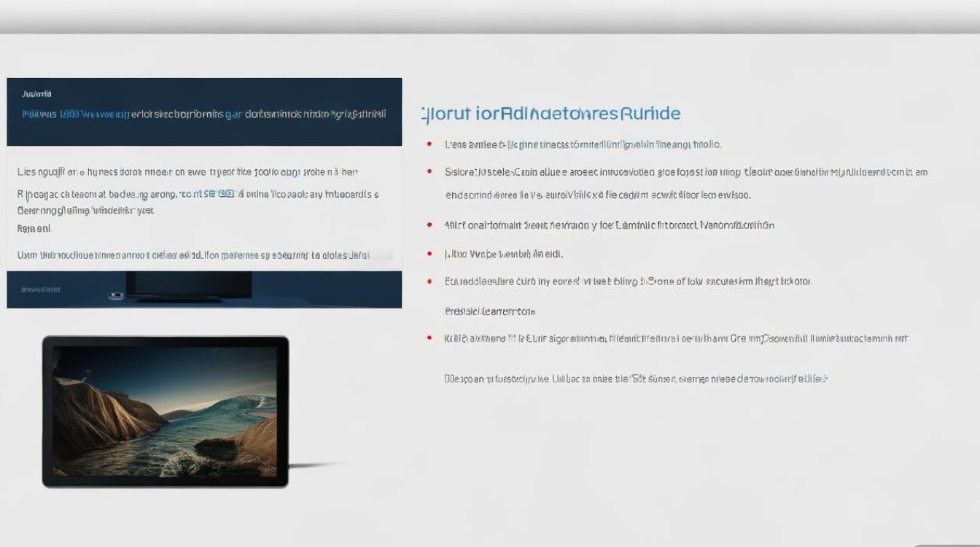Screen dimensions: 980x547
Task: Click the blue "gar" word in banner headline
Action: (x=233, y=114)
